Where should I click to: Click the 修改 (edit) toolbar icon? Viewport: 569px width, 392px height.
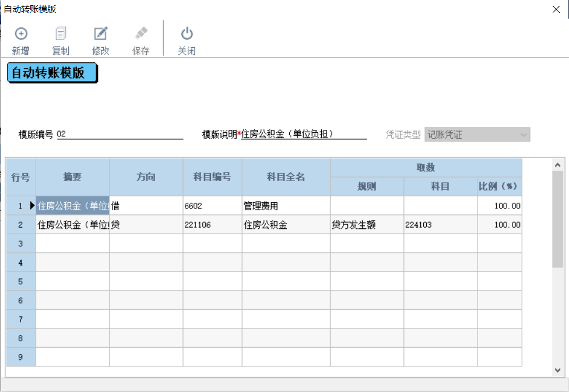100,34
